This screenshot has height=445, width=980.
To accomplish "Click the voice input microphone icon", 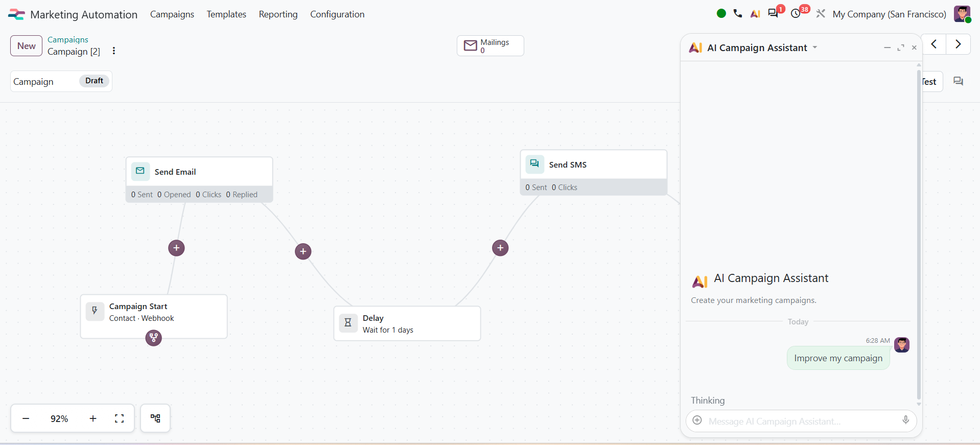I will [905, 420].
